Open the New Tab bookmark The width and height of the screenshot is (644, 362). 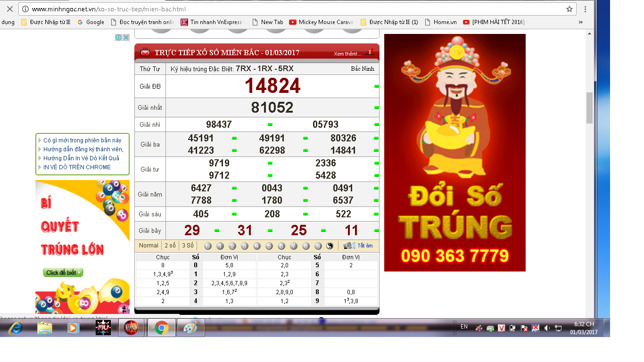tap(267, 22)
